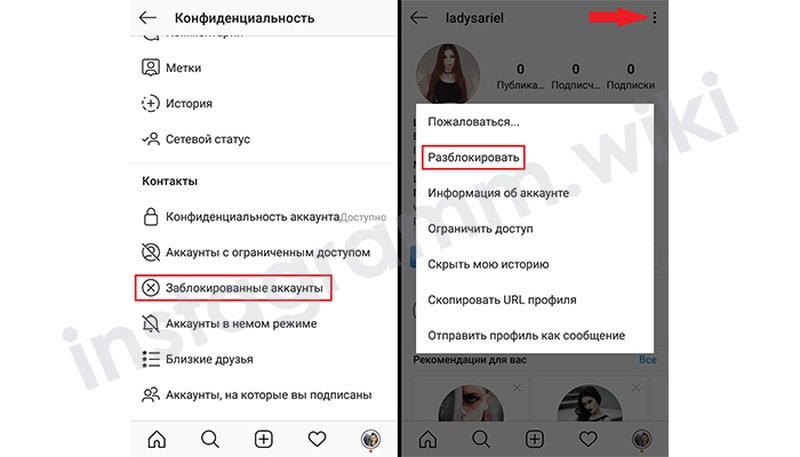Open the three-dot menu on ladysariel profile

pos(654,18)
